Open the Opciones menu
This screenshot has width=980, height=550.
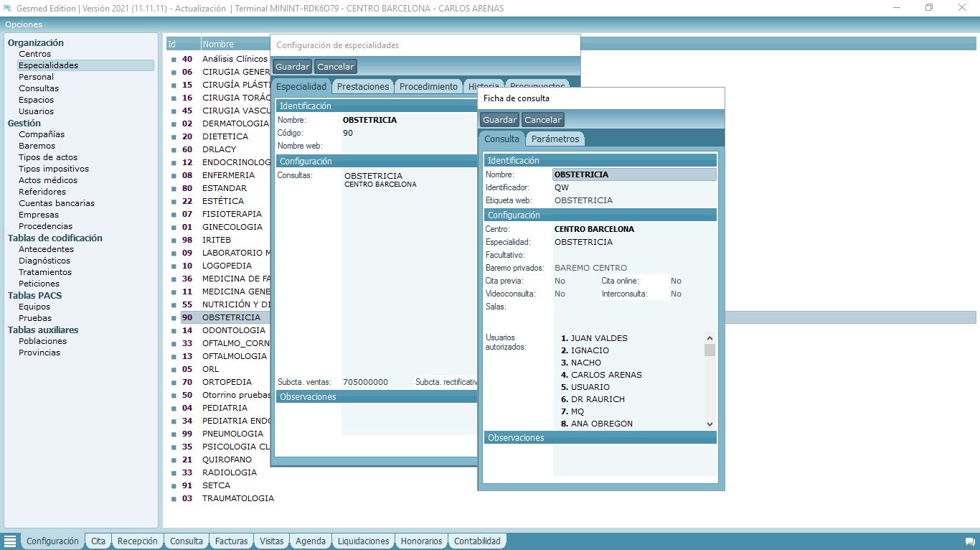[x=24, y=24]
